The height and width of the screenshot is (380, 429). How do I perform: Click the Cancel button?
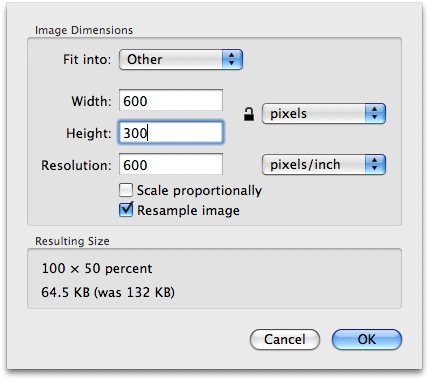point(285,340)
